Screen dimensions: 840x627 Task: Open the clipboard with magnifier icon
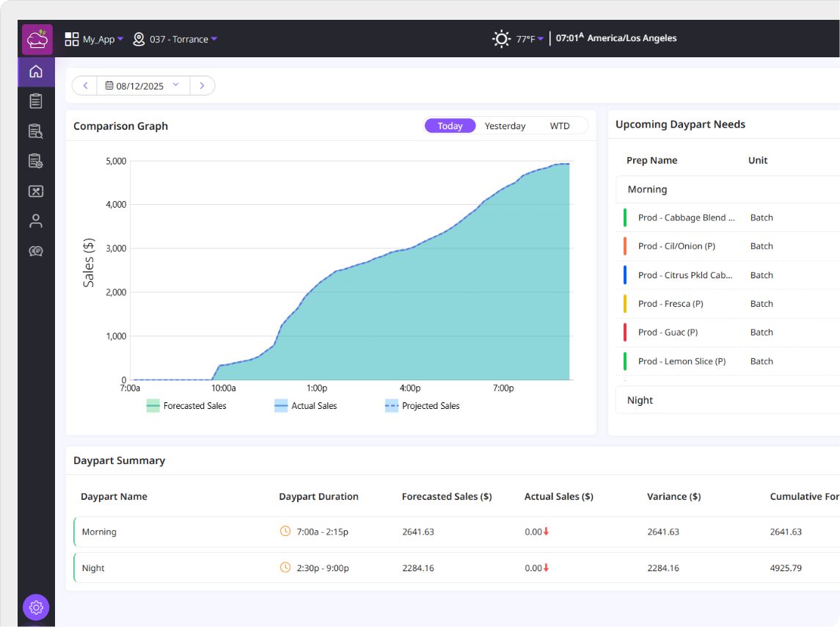(36, 131)
